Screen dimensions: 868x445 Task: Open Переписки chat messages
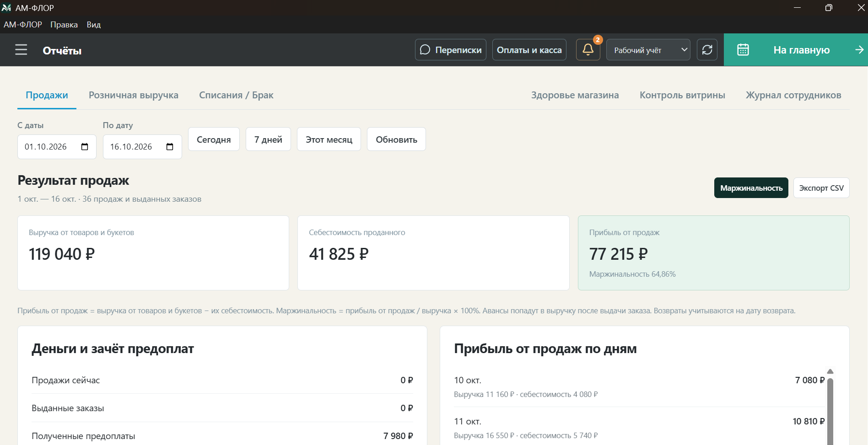451,50
